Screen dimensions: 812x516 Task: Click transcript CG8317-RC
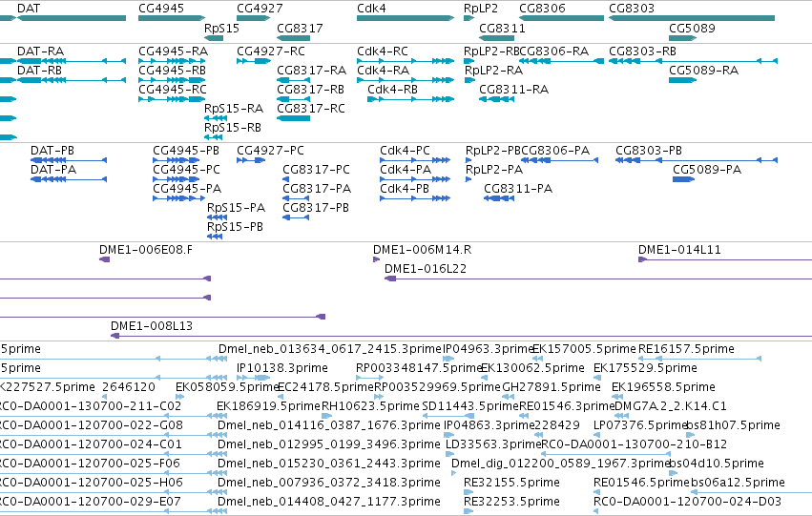coord(293,118)
